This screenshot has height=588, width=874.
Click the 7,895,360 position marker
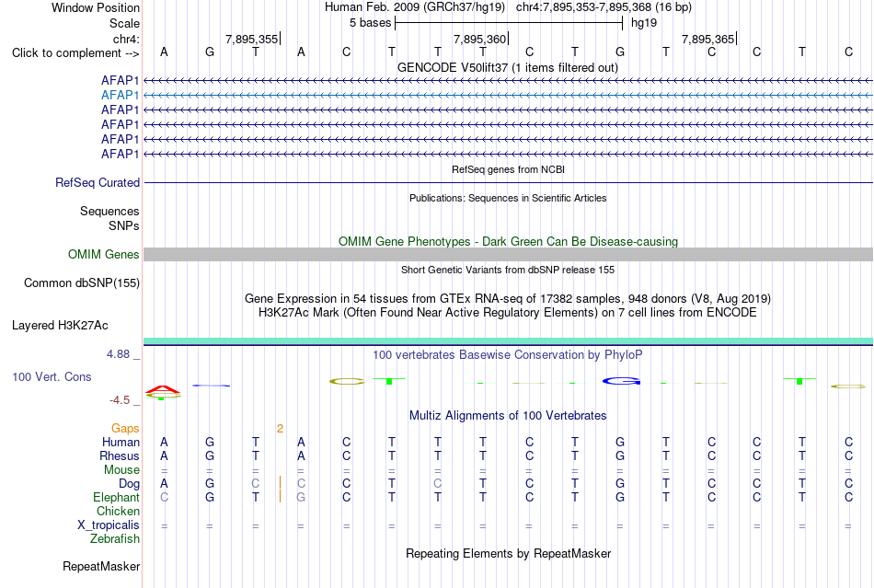(x=480, y=39)
